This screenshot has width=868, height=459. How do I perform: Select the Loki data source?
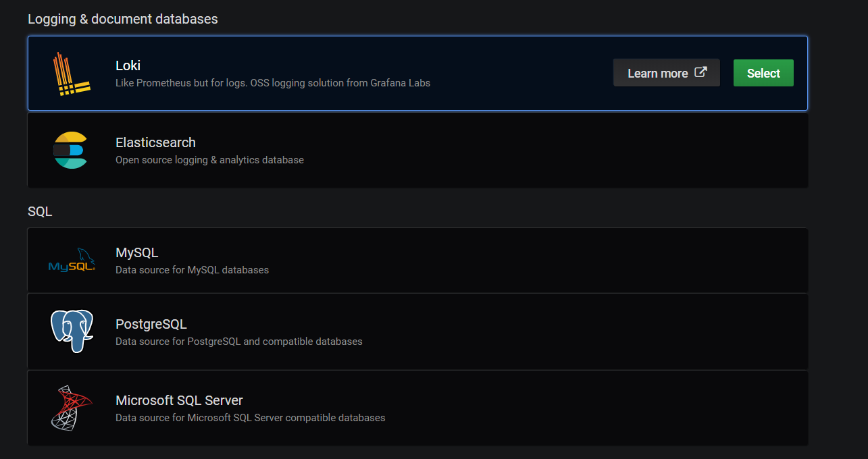point(763,73)
